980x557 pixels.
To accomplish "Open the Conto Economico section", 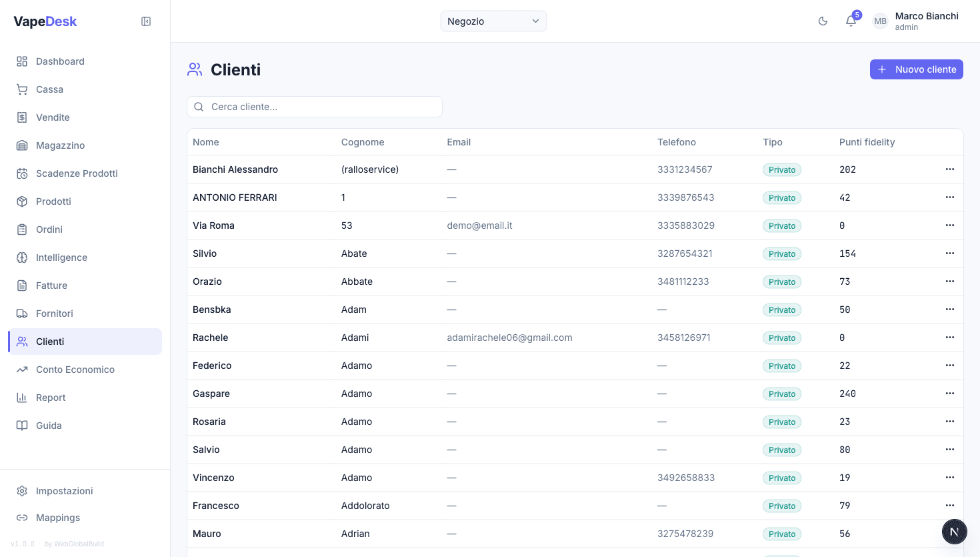I will (x=75, y=369).
